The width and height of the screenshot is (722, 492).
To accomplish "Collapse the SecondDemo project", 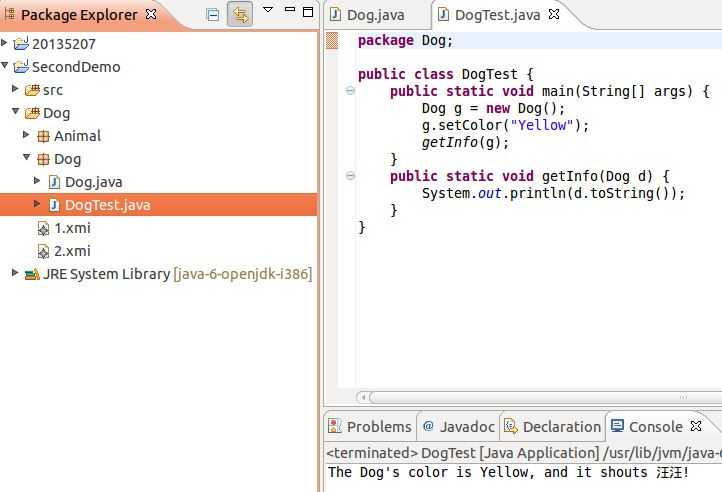I will click(4, 65).
